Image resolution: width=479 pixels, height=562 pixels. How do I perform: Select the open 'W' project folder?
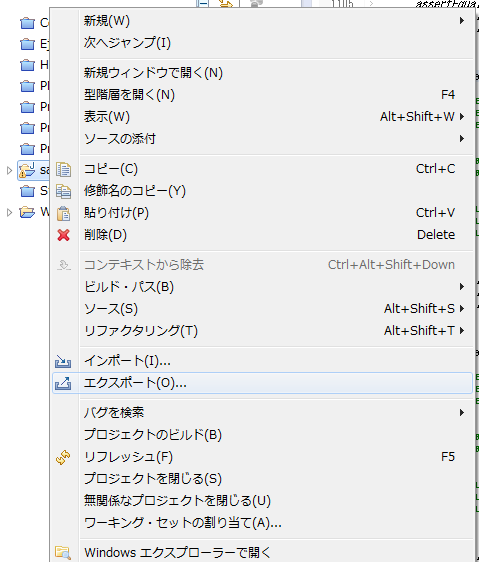34,212
